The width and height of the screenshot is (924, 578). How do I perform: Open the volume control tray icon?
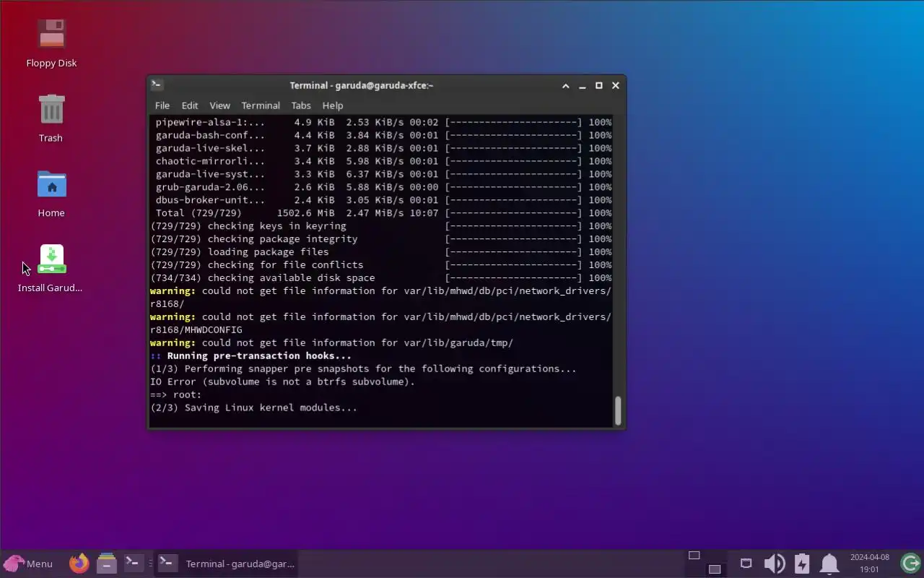(774, 563)
